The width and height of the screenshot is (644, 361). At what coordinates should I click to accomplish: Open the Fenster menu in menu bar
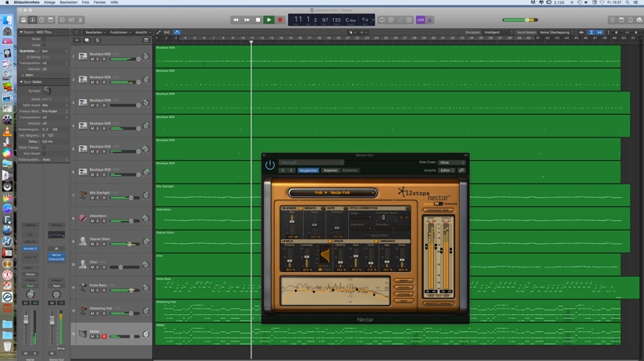[100, 2]
